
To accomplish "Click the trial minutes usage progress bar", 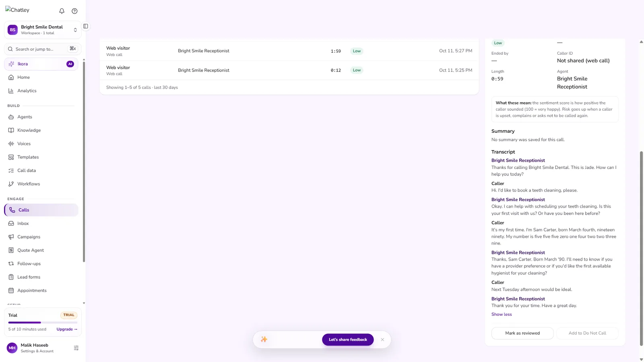I will click(x=43, y=323).
